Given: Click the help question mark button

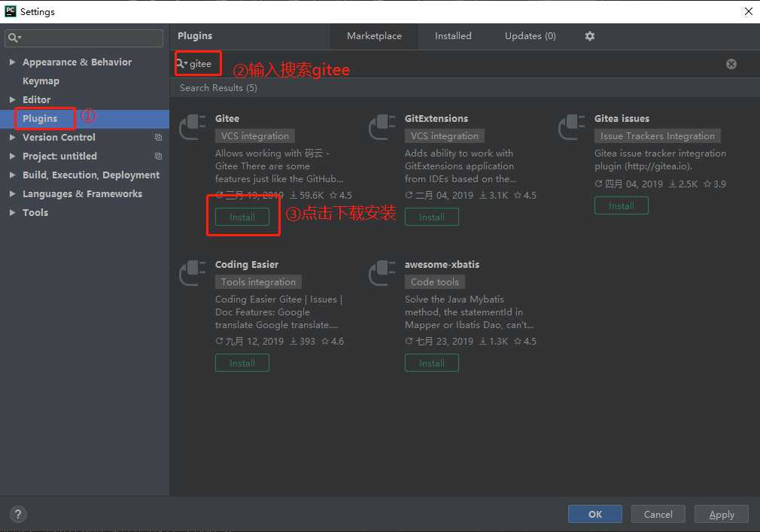Looking at the screenshot, I should tap(18, 514).
